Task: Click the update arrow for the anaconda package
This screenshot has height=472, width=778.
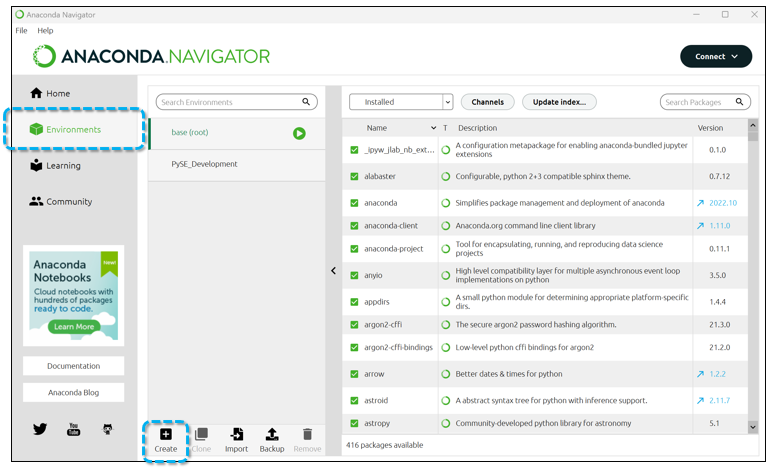Action: tap(701, 203)
